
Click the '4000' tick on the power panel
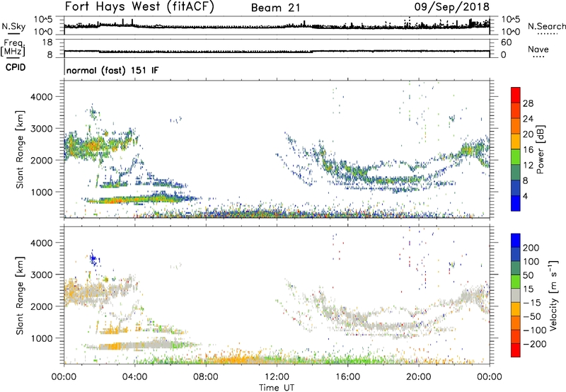click(41, 97)
